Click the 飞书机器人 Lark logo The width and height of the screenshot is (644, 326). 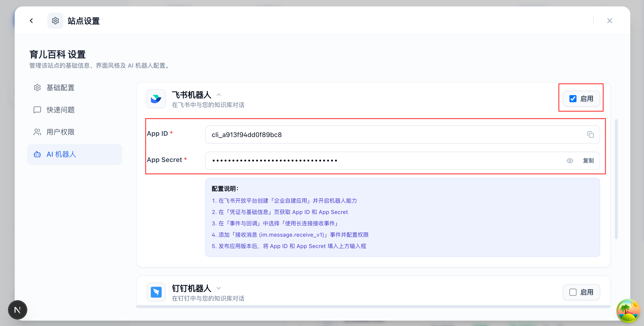pos(156,99)
